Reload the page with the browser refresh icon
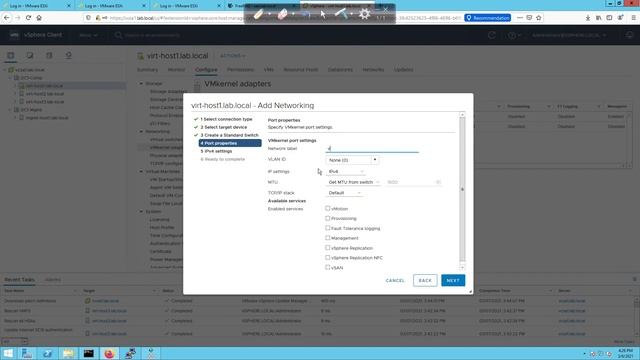640x360 pixels. (28, 18)
